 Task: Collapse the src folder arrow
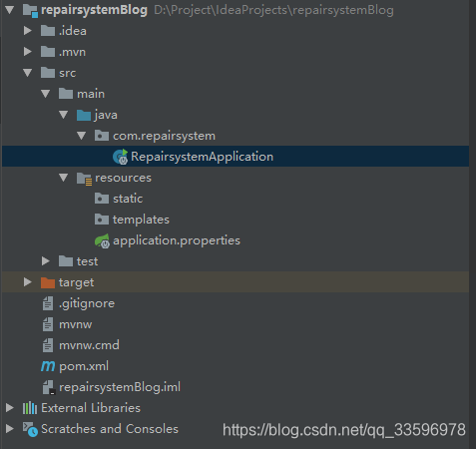coord(28,73)
